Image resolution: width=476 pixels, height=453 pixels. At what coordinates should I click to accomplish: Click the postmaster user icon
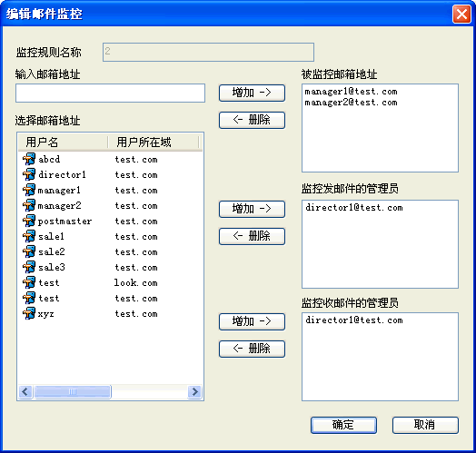(x=29, y=221)
